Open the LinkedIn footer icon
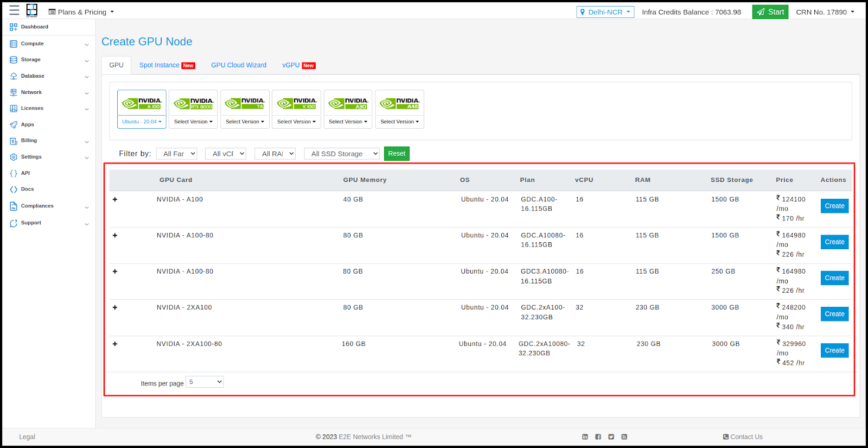Image resolution: width=868 pixels, height=448 pixels. pyautogui.click(x=585, y=437)
